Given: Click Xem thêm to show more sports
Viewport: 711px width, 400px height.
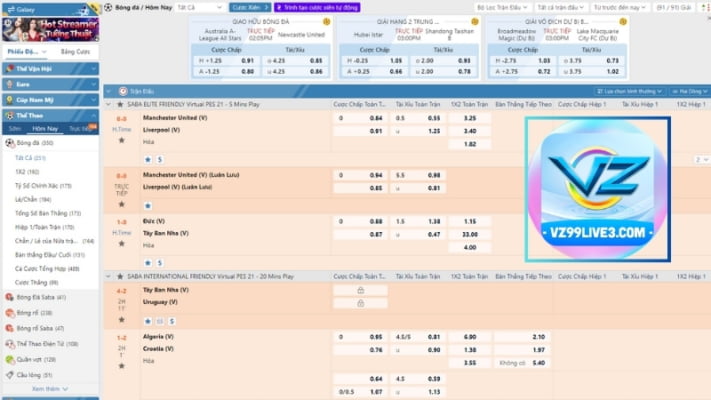Looking at the screenshot, I should tap(49, 389).
